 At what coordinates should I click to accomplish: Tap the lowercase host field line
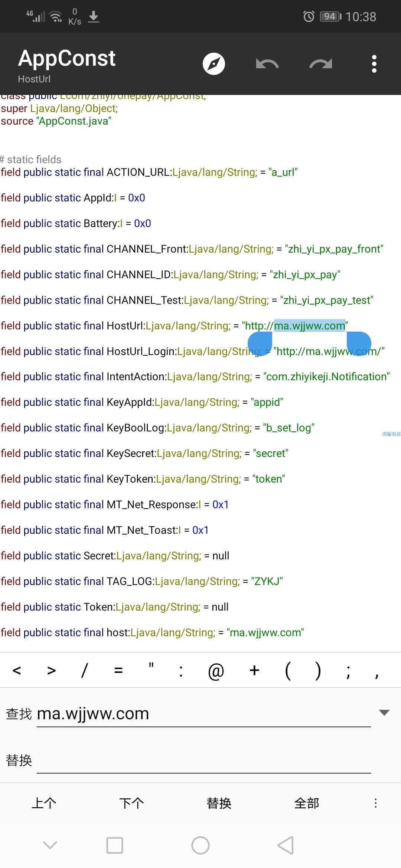(152, 632)
